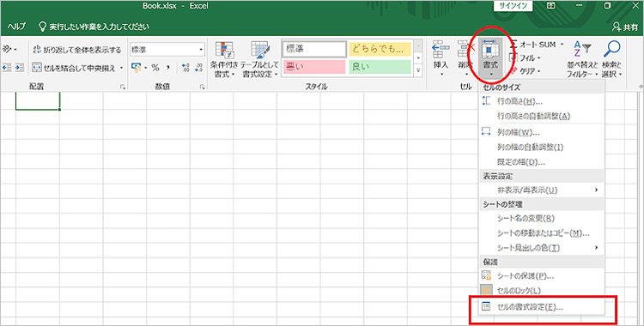
Task: Toggle セルのロック(L) in menu
Action: (x=541, y=290)
